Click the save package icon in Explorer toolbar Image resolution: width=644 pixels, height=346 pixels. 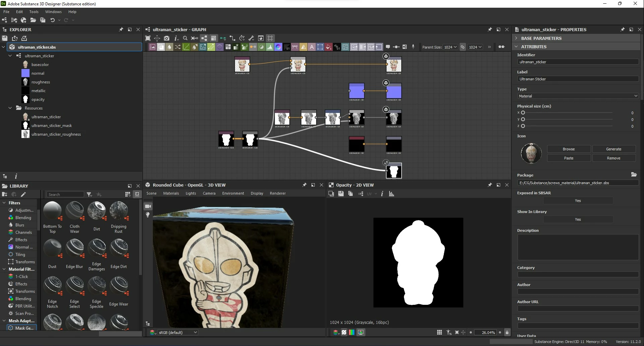coord(5,38)
